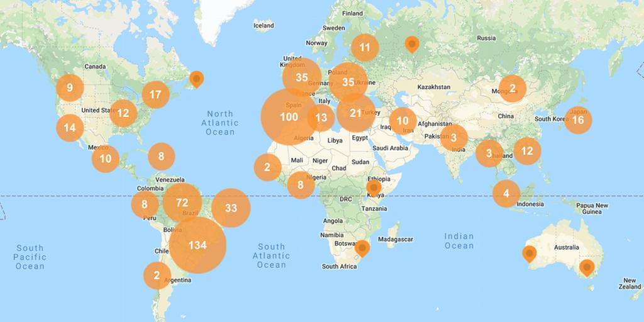644x322 pixels.
Task: Click the Libya label
Action: (x=335, y=140)
